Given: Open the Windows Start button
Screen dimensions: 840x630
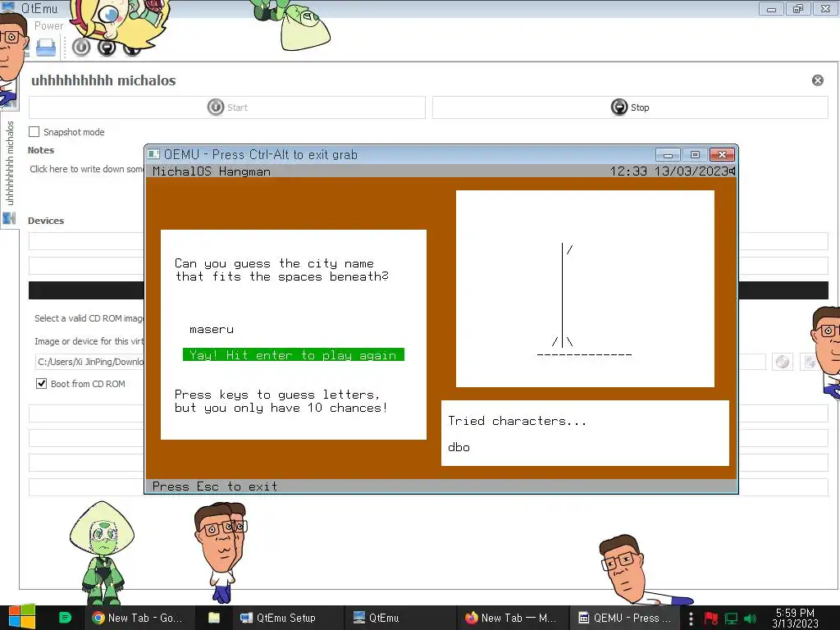Looking at the screenshot, I should click(x=22, y=617).
